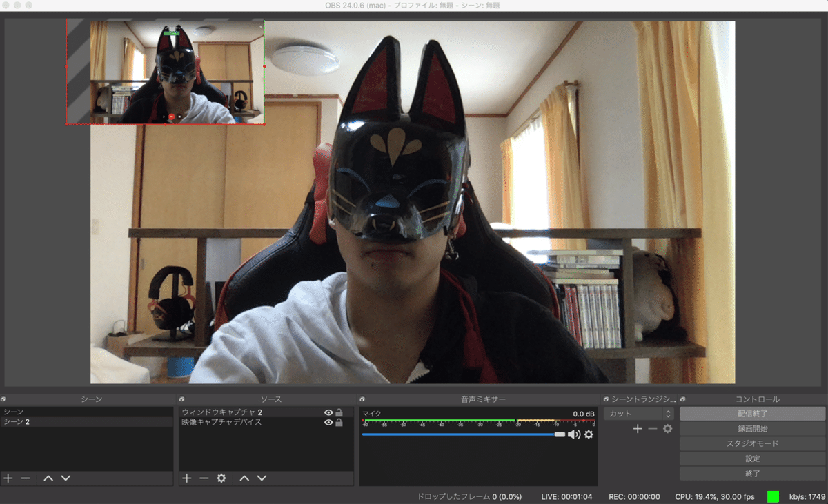Click the 0.0 dB mic level value

(584, 414)
